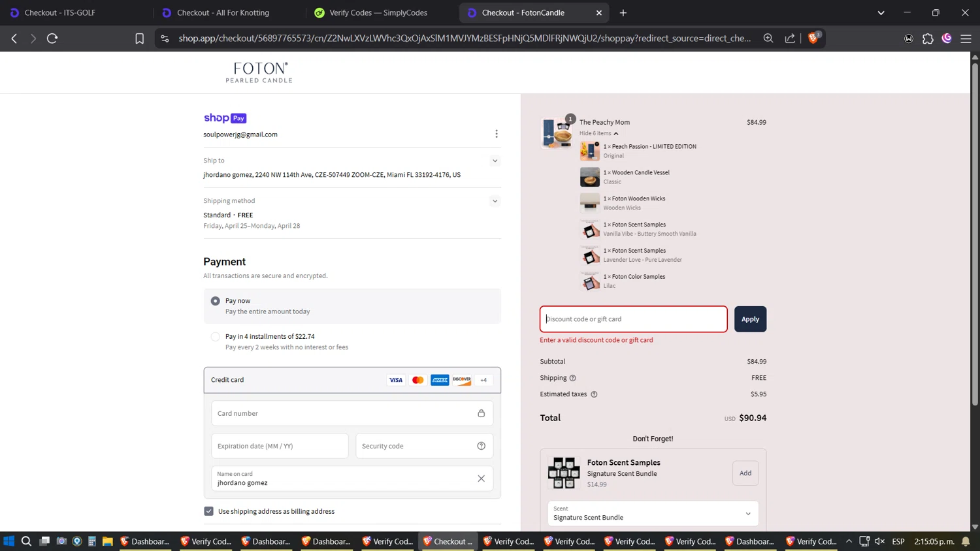The width and height of the screenshot is (980, 551).
Task: Expand Ship to address section
Action: (495, 161)
